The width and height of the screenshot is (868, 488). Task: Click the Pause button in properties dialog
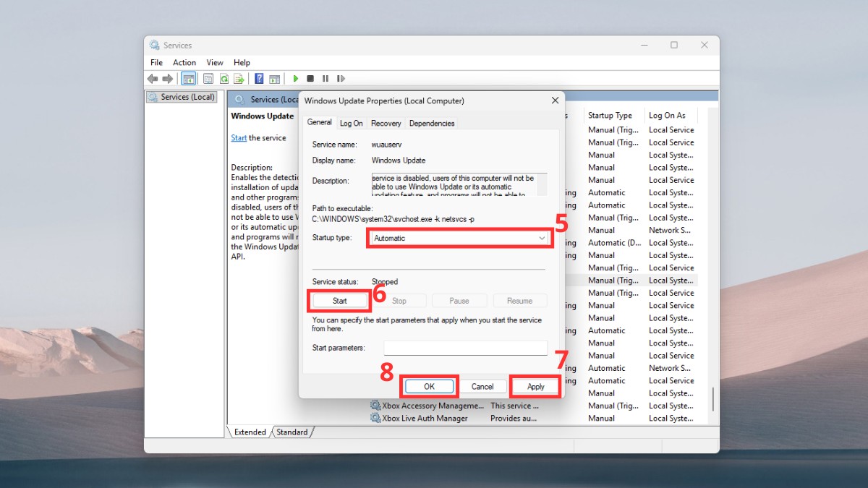coord(459,301)
